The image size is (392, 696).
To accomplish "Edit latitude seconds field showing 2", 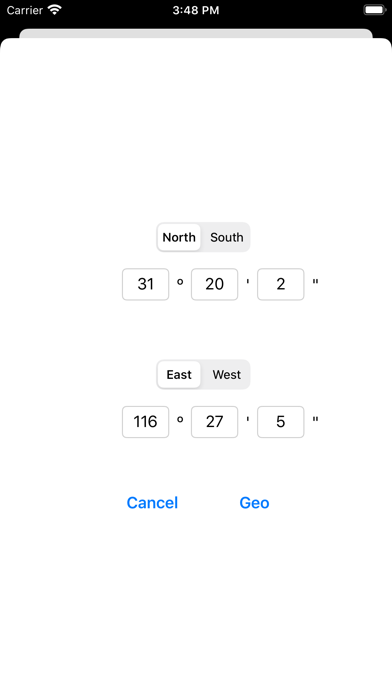I will tap(281, 284).
